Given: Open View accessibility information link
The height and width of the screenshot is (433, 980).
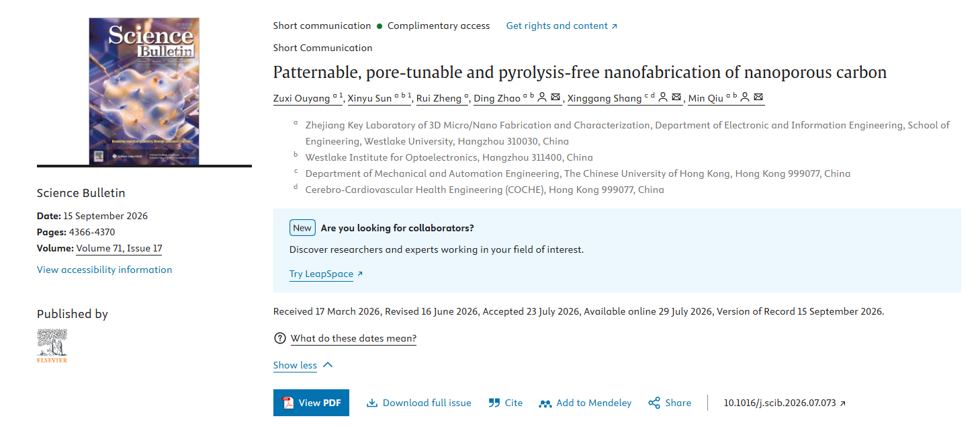Looking at the screenshot, I should click(104, 270).
